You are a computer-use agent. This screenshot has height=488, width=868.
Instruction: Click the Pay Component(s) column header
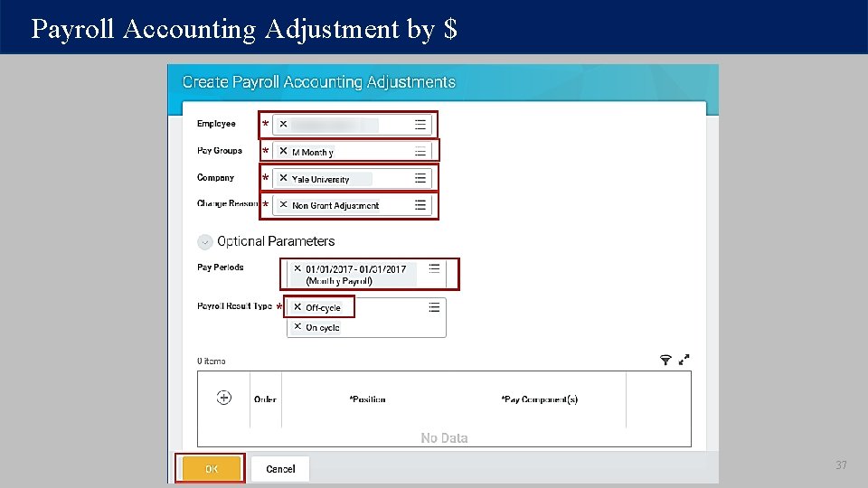click(539, 399)
